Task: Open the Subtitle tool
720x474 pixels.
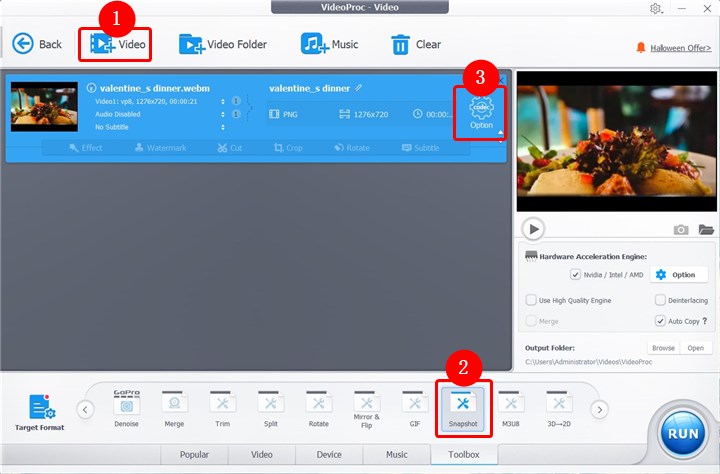Action: click(420, 148)
